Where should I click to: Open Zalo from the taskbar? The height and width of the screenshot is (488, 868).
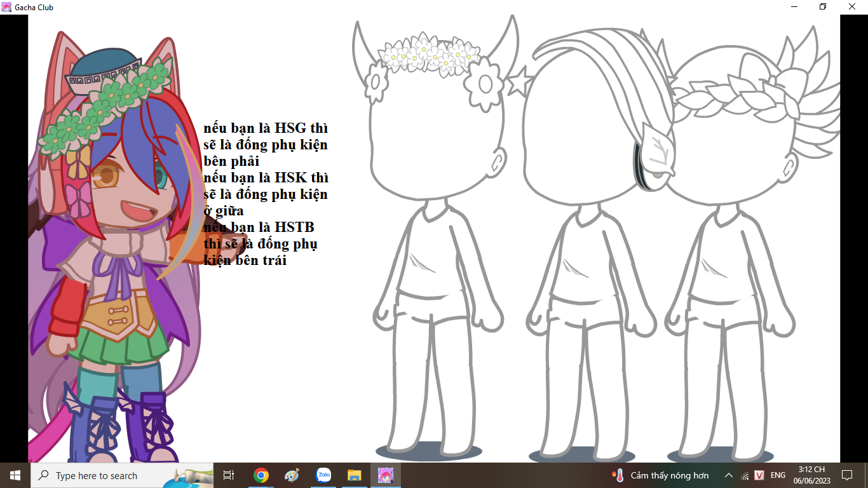pyautogui.click(x=323, y=475)
